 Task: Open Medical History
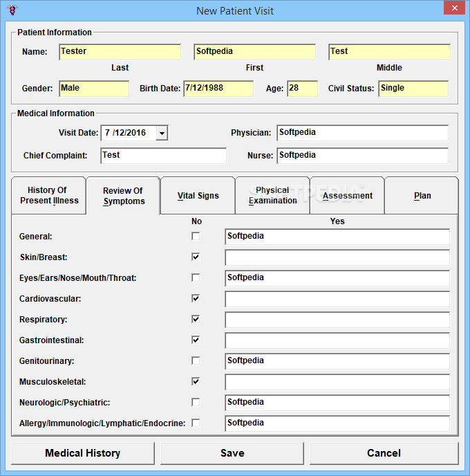tap(83, 453)
